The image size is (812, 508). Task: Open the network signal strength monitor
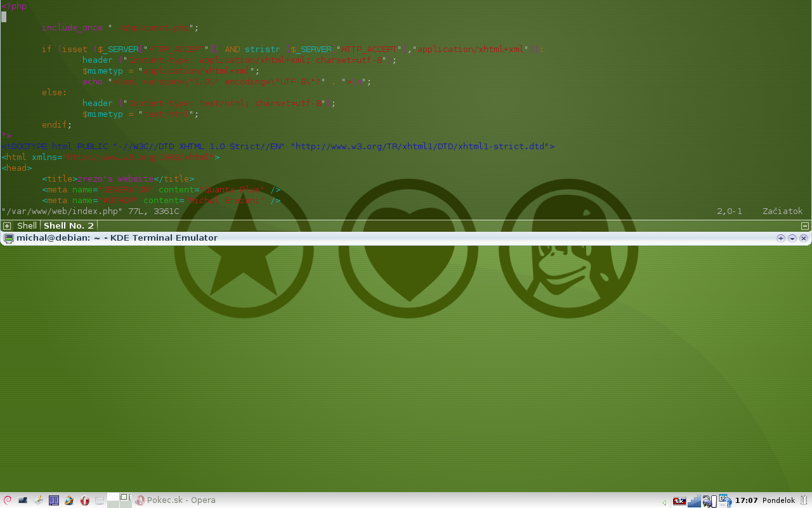(x=694, y=501)
